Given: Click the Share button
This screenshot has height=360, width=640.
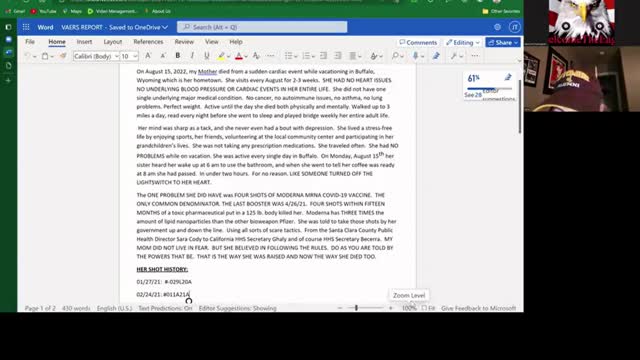Looking at the screenshot, I should (503, 42).
